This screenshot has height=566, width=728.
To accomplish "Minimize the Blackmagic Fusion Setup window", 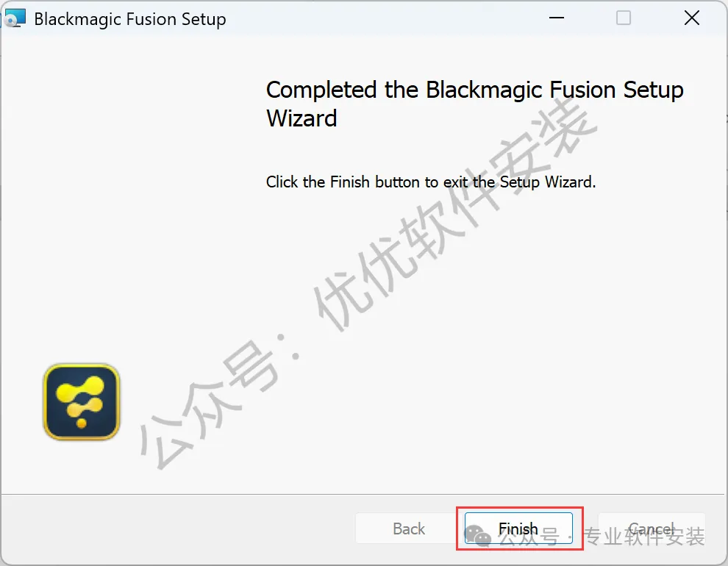I will (556, 18).
